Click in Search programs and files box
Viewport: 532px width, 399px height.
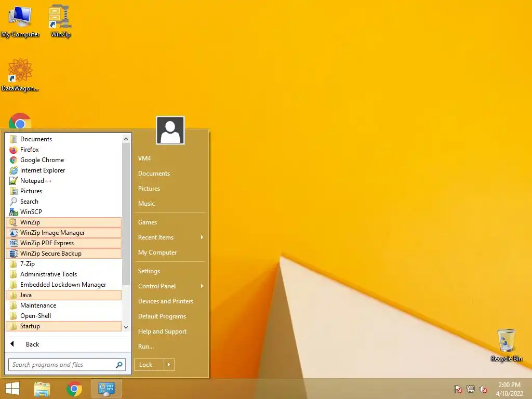coord(67,365)
